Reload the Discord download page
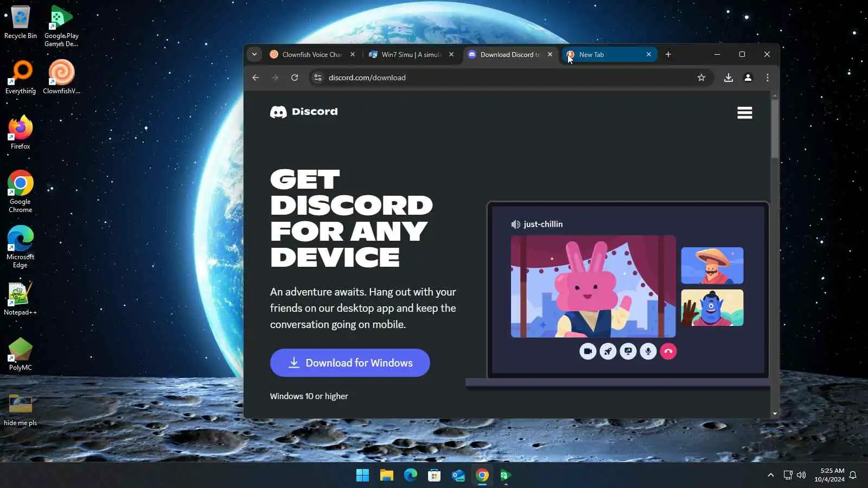 (295, 78)
